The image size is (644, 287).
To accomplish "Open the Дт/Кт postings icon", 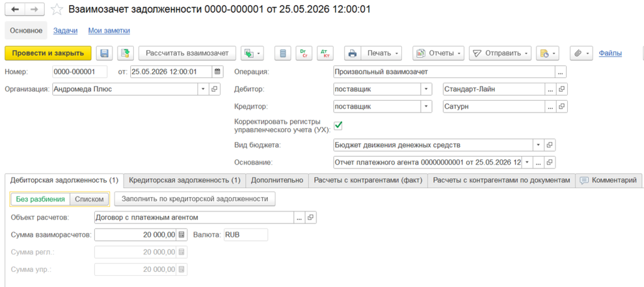I will coord(325,53).
